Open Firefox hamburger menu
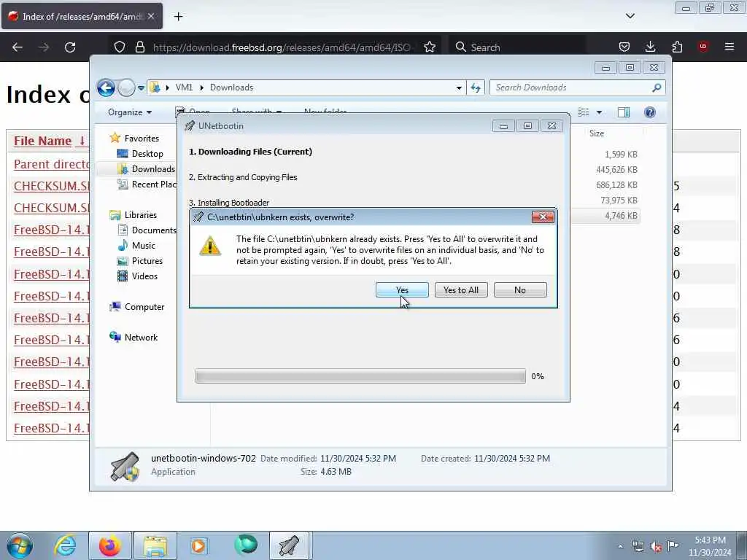 pos(729,47)
